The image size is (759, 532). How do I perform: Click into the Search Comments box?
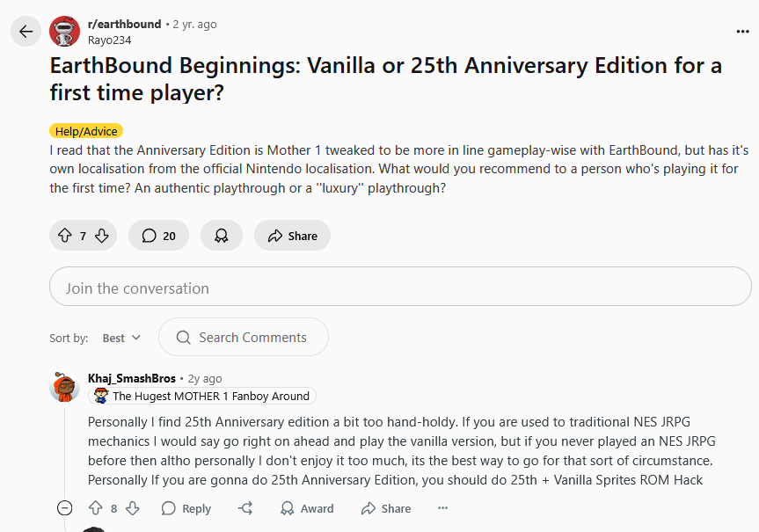click(x=244, y=337)
